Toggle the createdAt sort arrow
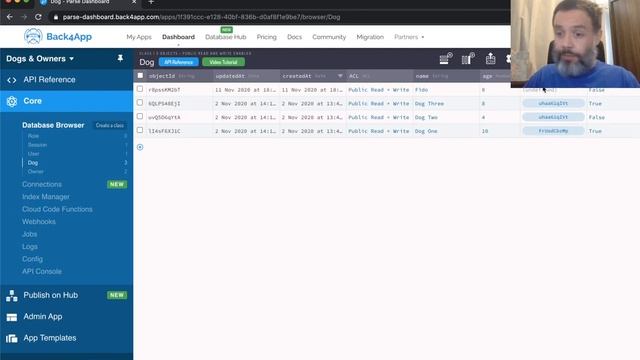640x360 pixels. click(x=340, y=76)
